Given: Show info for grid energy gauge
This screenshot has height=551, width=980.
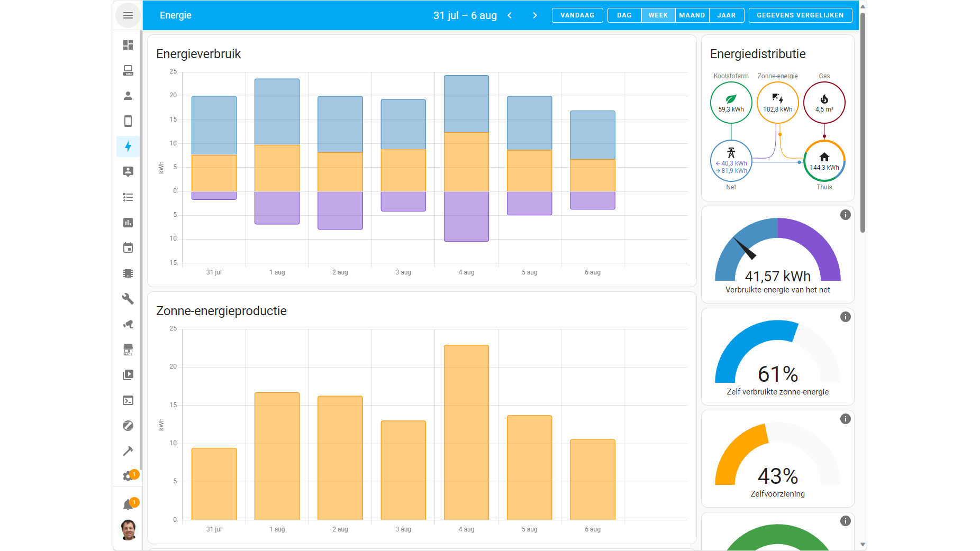Looking at the screenshot, I should click(845, 215).
